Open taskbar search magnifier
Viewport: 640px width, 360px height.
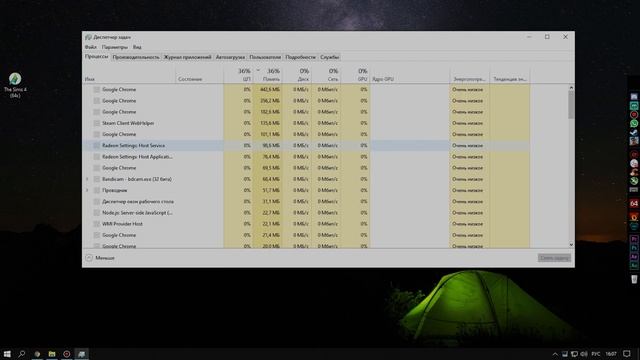(x=22, y=354)
